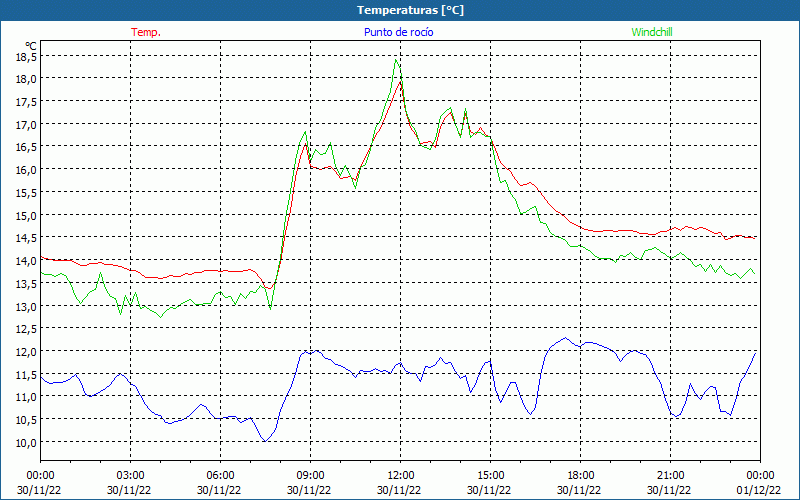Click the green windchill peak near 12:00
Screen dimensions: 800x500
396,60
